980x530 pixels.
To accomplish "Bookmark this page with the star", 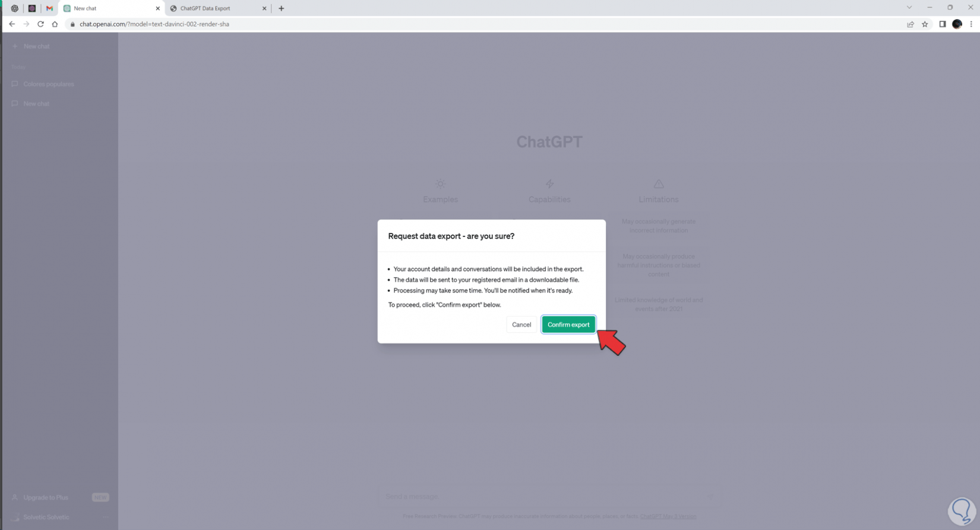I will [925, 24].
